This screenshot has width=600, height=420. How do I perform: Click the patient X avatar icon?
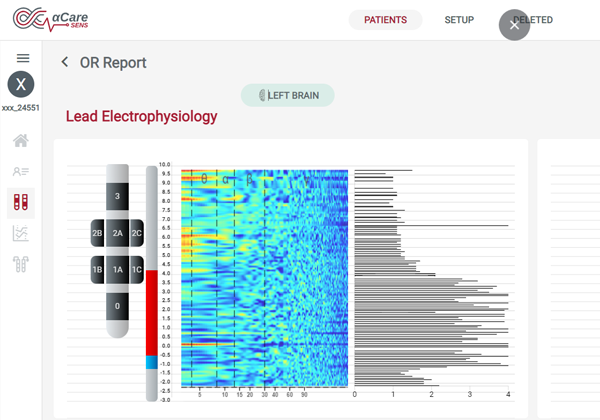pyautogui.click(x=22, y=85)
